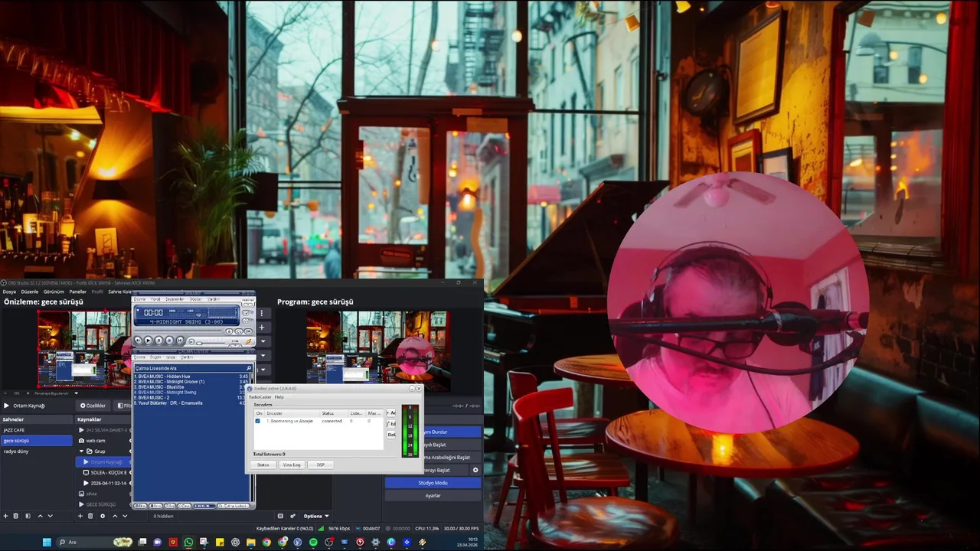The width and height of the screenshot is (980, 551).
Task: Play the track in Winamp
Action: 149,341
